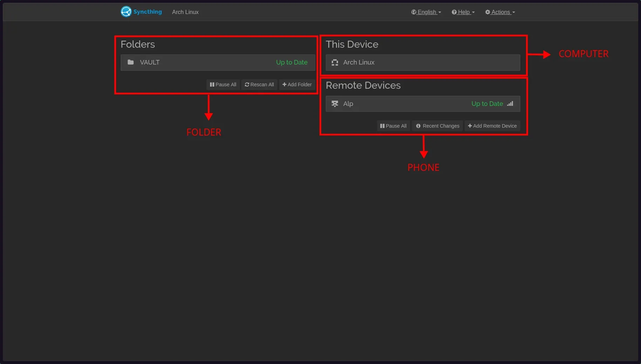Click the Remote Devices heading
Viewport: 641px width, 364px height.
[363, 85]
